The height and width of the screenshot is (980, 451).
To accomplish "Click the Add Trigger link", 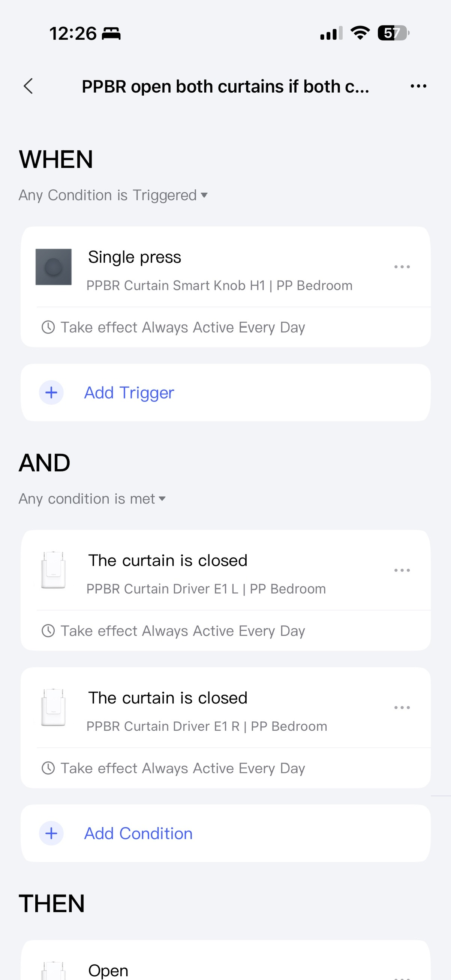I will coord(129,393).
